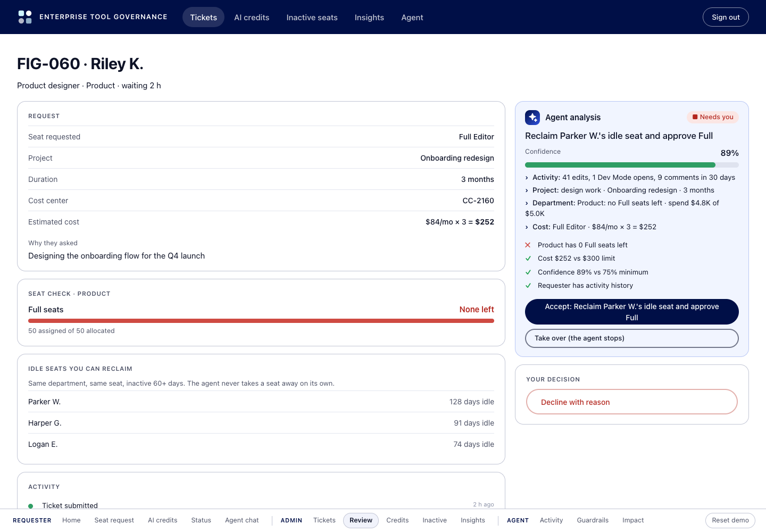Open Activity in the Agent demo links
The width and height of the screenshot is (766, 532).
coord(551,520)
